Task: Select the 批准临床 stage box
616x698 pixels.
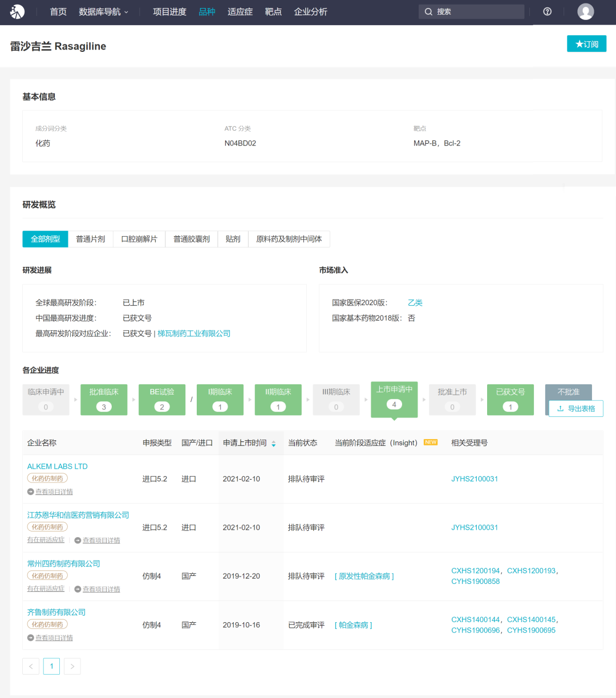Action: click(104, 399)
